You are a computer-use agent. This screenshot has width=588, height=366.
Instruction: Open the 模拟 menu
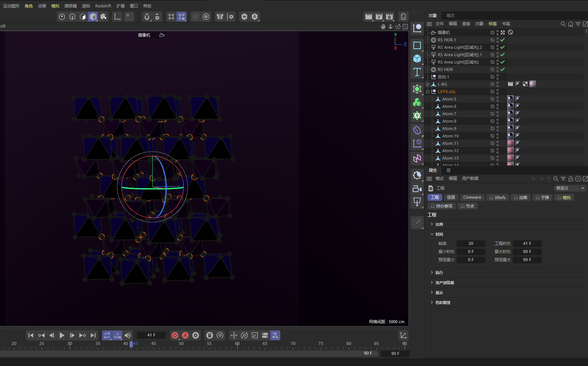[55, 6]
